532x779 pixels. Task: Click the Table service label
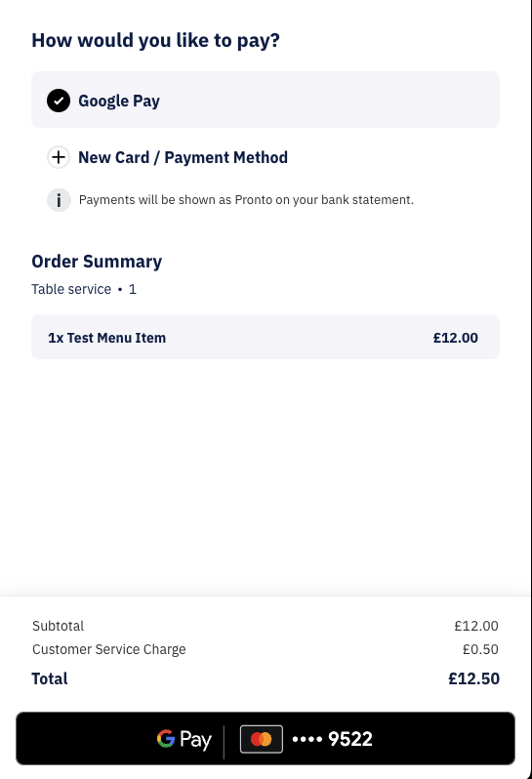pos(71,289)
